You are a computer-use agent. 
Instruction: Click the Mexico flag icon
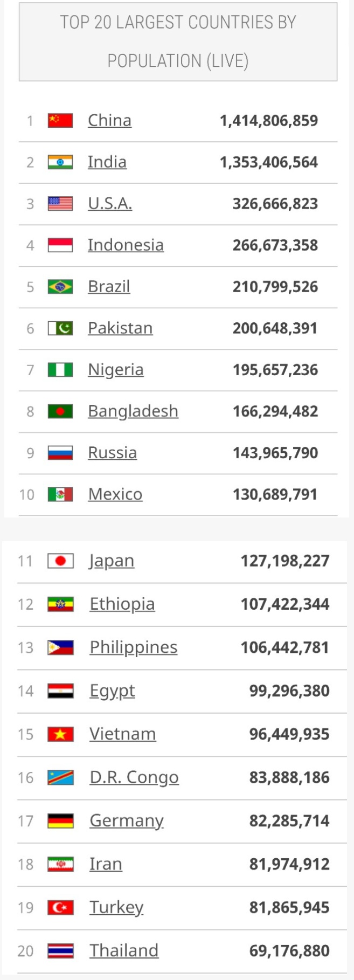(x=60, y=494)
